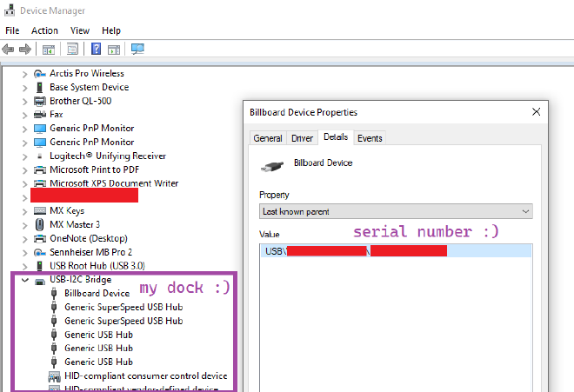574x392 pixels.
Task: Select first Generic SuperSpeed USB Hub
Action: coord(123,308)
